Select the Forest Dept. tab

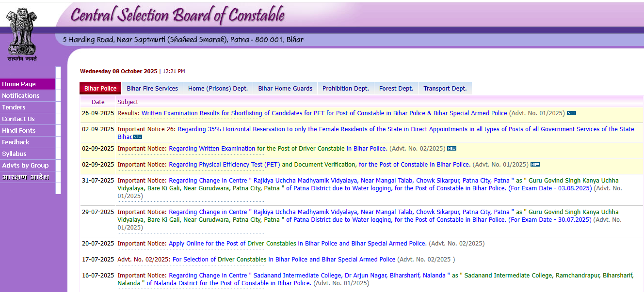click(396, 88)
